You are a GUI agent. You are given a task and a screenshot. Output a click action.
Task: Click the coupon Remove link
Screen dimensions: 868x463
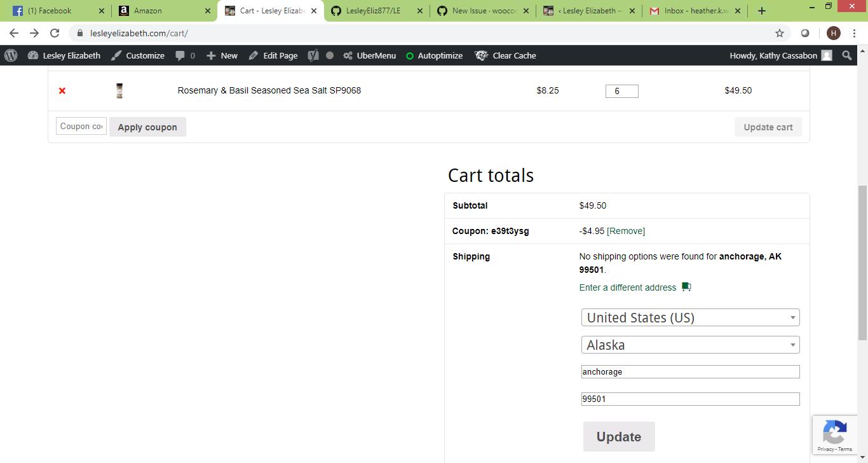click(x=626, y=231)
